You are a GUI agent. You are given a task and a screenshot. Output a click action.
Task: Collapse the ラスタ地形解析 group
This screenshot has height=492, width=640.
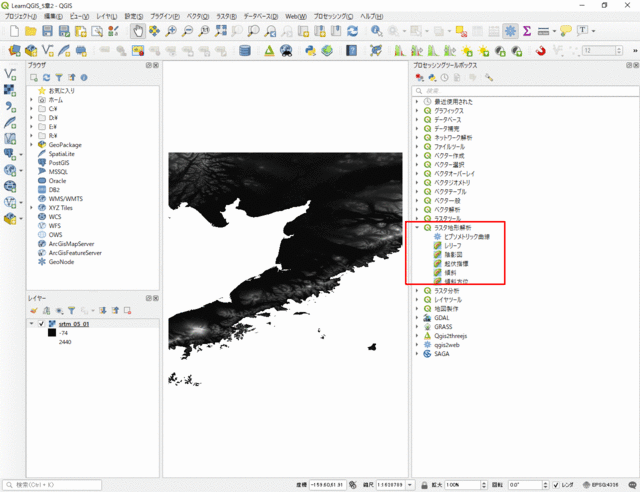pyautogui.click(x=417, y=227)
